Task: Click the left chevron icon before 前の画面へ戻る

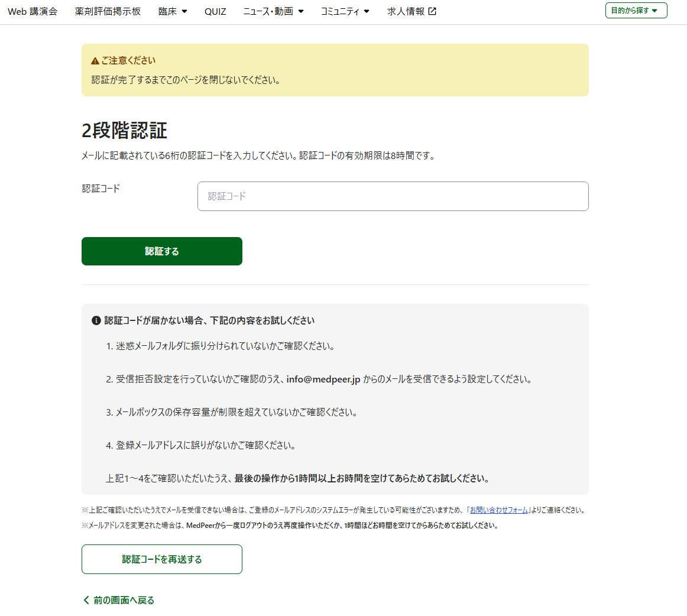Action: pos(86,600)
